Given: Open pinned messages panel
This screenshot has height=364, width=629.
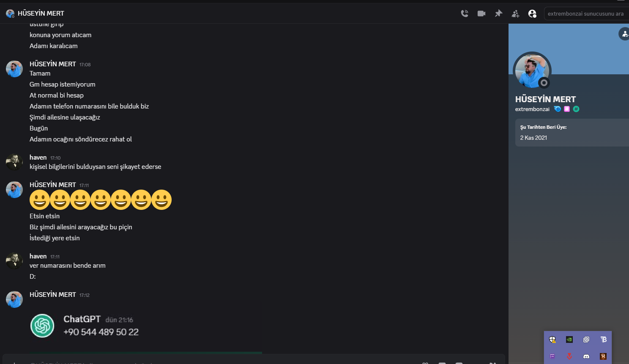Looking at the screenshot, I should point(498,14).
